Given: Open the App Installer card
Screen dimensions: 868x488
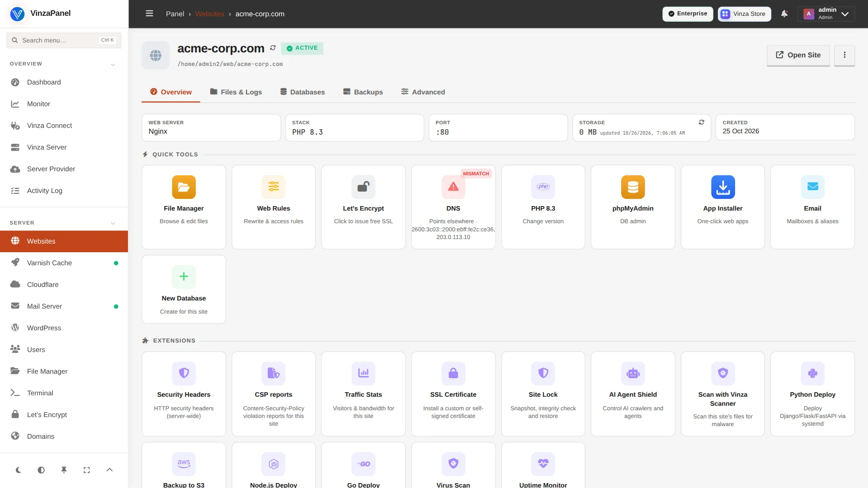Looking at the screenshot, I should 722,207.
